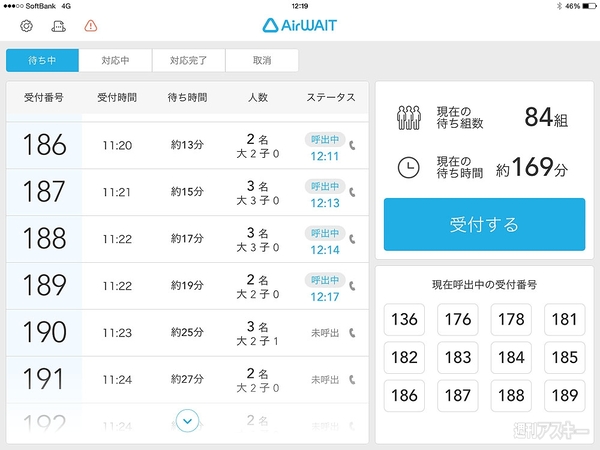Tap the 呼出中 status for row 189
The width and height of the screenshot is (600, 450).
(x=325, y=280)
